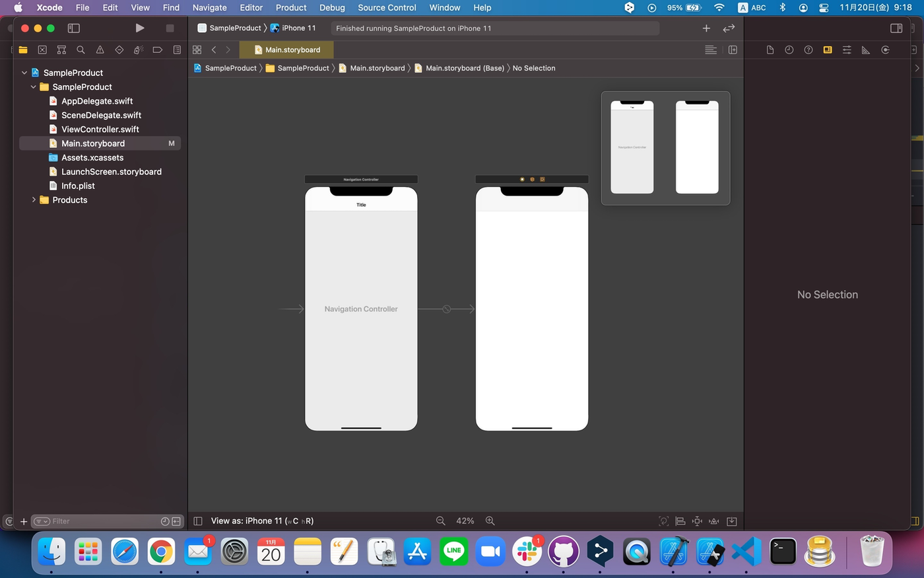This screenshot has width=924, height=578.
Task: Open the Breakpoint navigator icon
Action: [157, 50]
